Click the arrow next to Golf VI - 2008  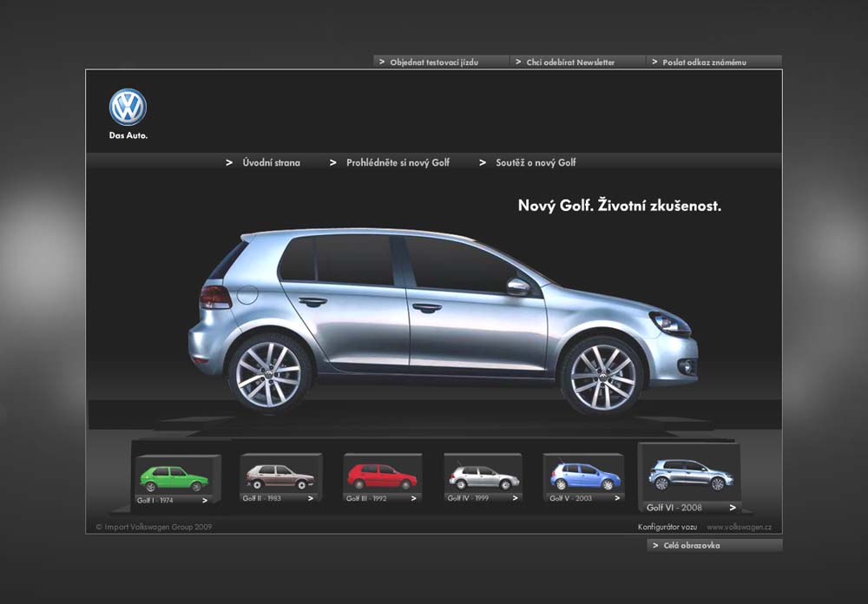click(x=733, y=508)
